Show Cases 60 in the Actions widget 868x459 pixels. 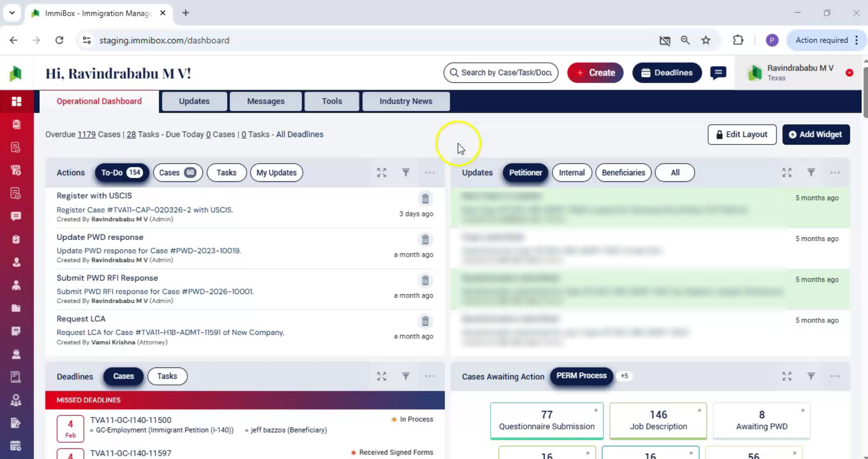tap(178, 173)
